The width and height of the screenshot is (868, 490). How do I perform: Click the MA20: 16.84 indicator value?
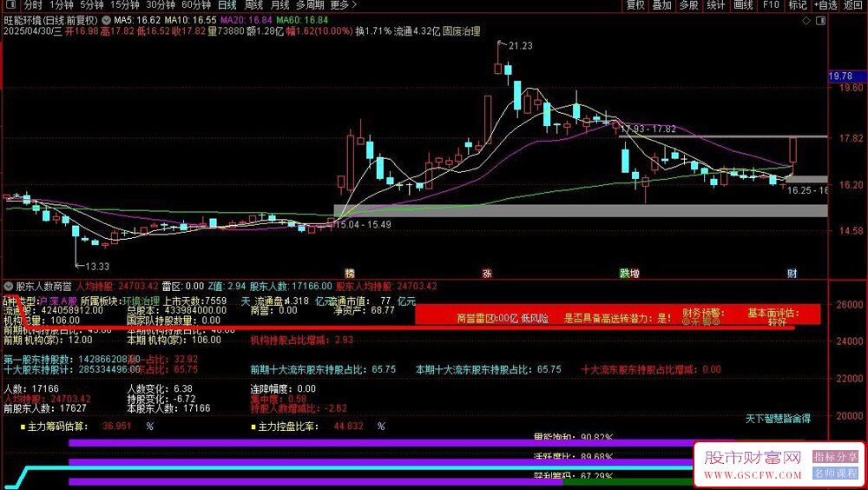[x=247, y=20]
